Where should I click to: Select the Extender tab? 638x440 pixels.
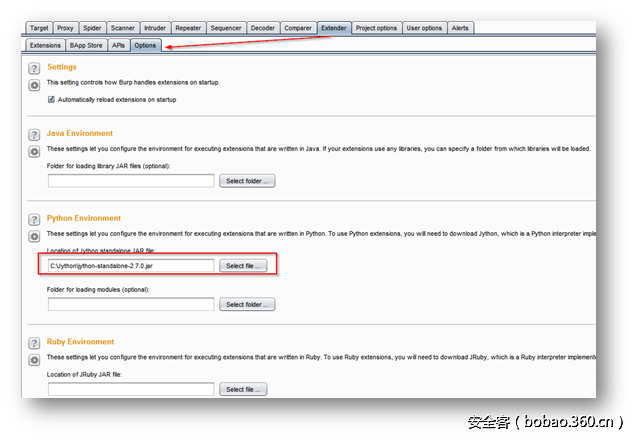[x=334, y=28]
